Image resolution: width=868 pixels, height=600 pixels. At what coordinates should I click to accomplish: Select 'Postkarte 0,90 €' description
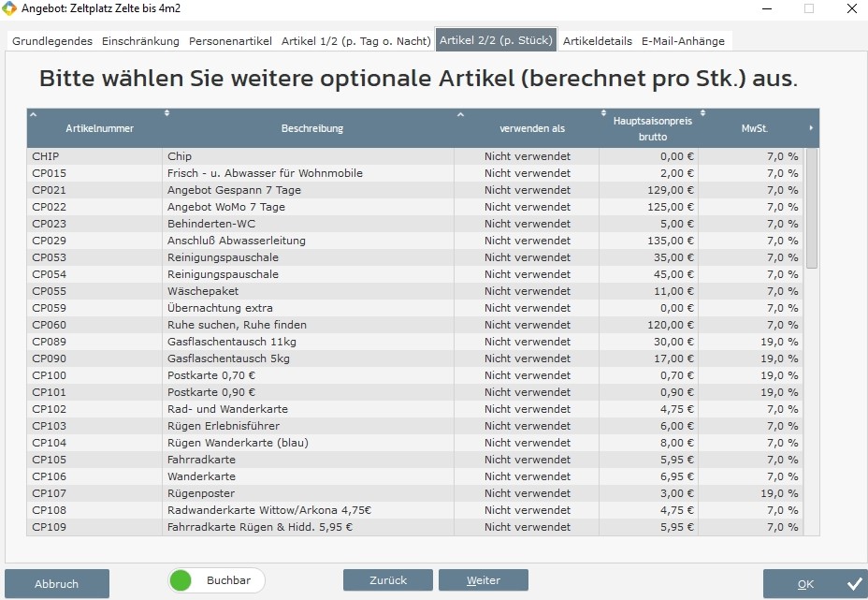[309, 392]
